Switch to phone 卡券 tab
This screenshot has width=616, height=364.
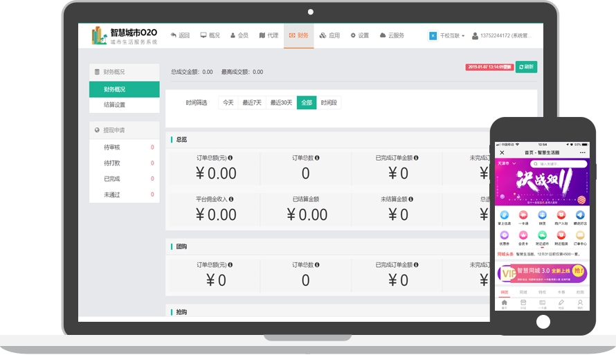coord(561,292)
